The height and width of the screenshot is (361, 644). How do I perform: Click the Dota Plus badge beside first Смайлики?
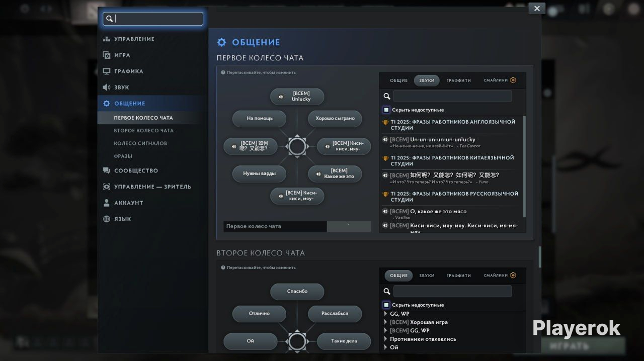(513, 80)
